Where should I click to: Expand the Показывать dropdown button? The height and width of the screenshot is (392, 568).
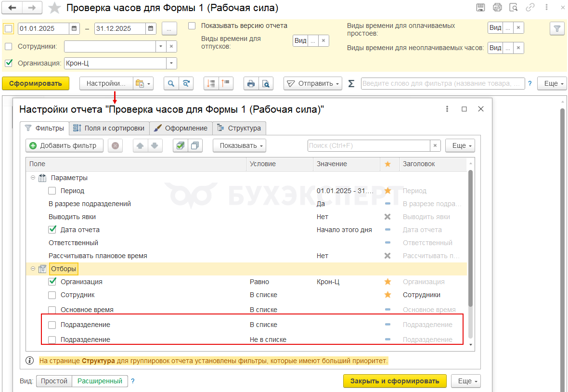point(239,145)
